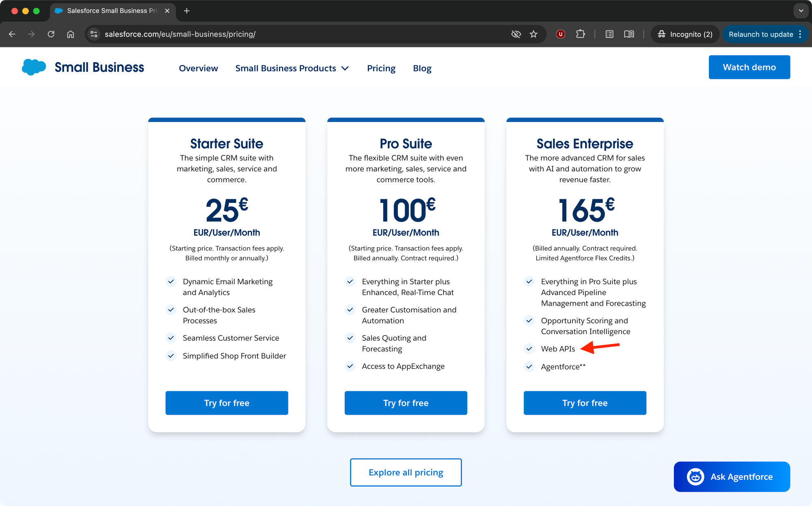The width and height of the screenshot is (812, 506).
Task: Open Small Business Products menu
Action: (x=286, y=68)
